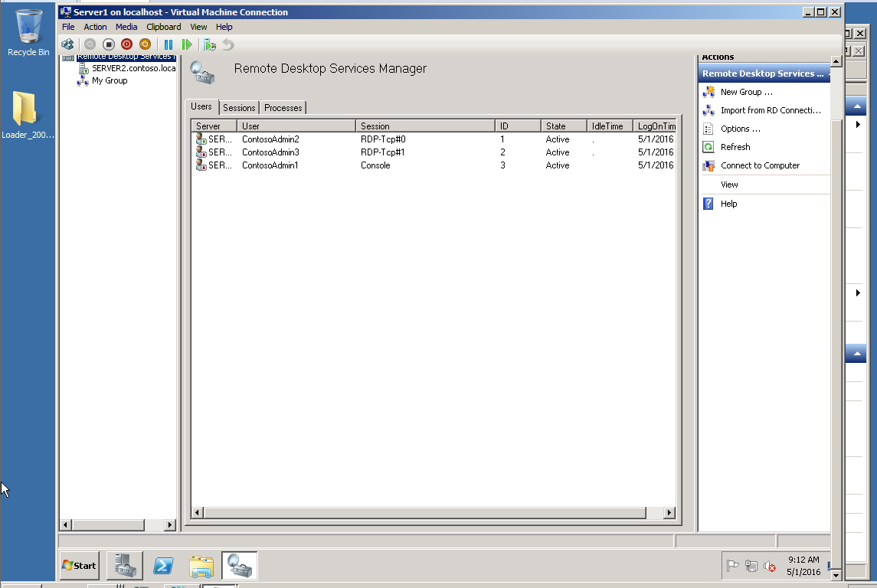Open the Help menu in menu bar
Image resolution: width=877 pixels, height=588 pixels.
coord(224,27)
